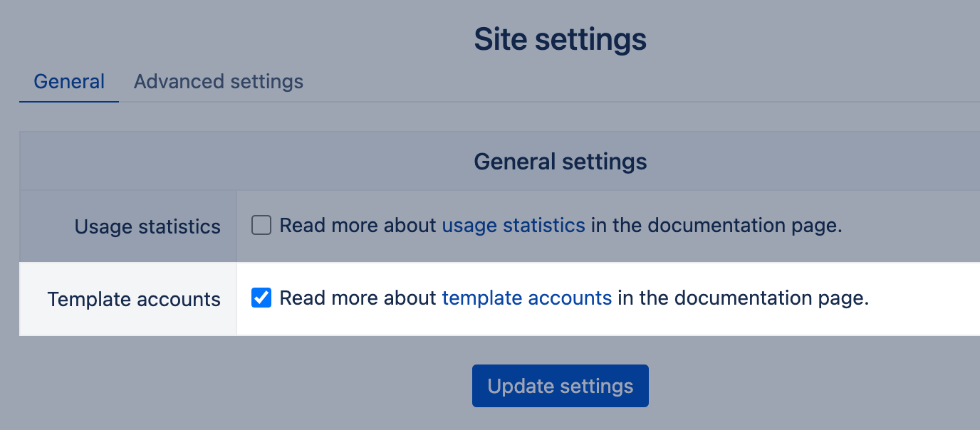Click the word "Site" in the page title

[x=500, y=39]
